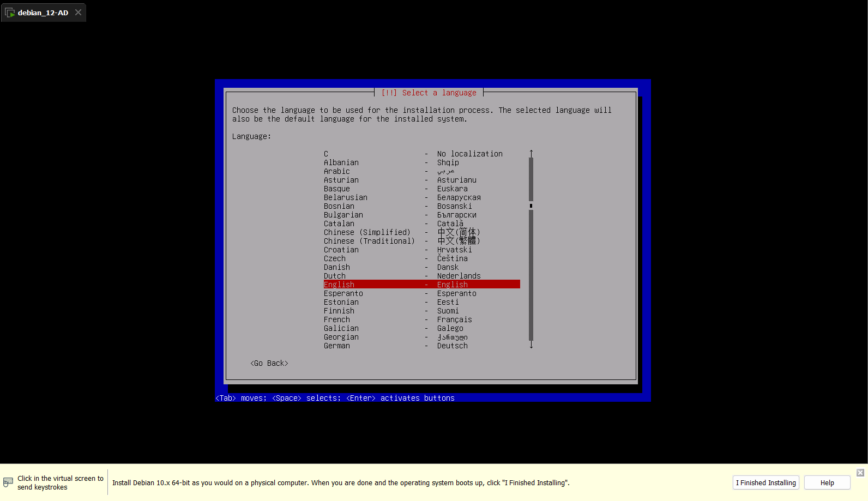Choose Albanian language row

point(421,162)
